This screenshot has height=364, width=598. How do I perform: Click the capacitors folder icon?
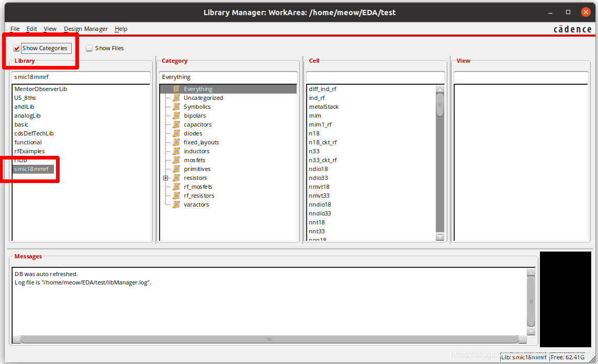pos(176,124)
